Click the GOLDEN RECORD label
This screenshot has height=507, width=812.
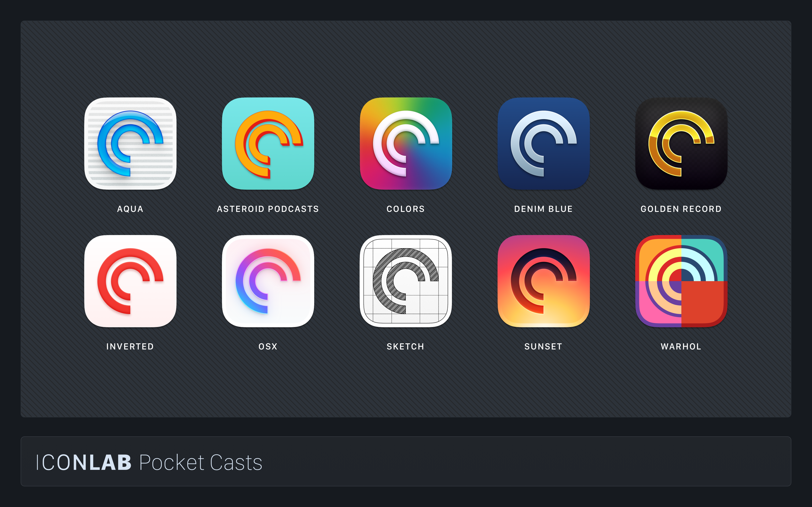[x=681, y=209]
